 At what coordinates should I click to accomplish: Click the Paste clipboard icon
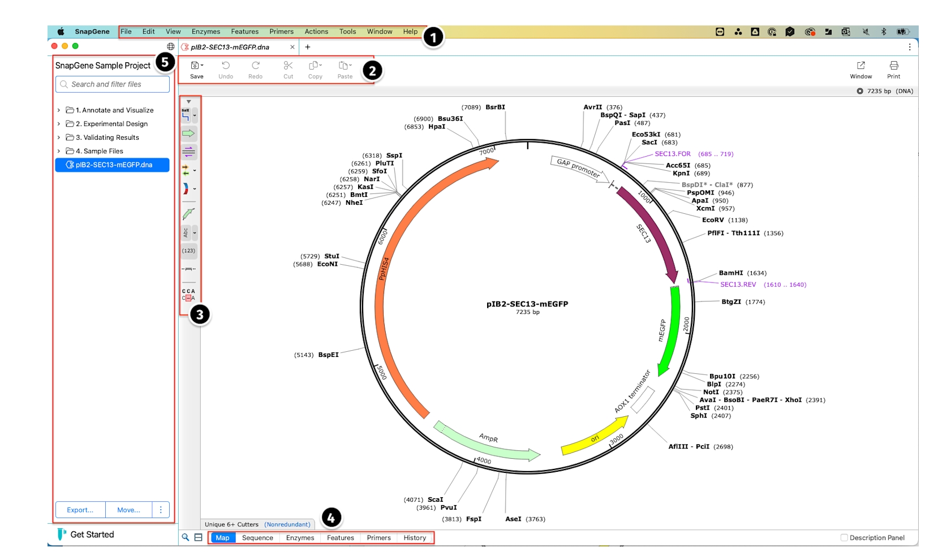345,66
